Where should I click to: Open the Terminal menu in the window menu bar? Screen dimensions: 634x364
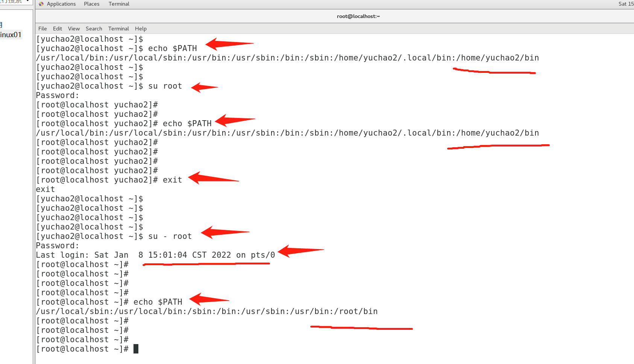[x=118, y=29]
